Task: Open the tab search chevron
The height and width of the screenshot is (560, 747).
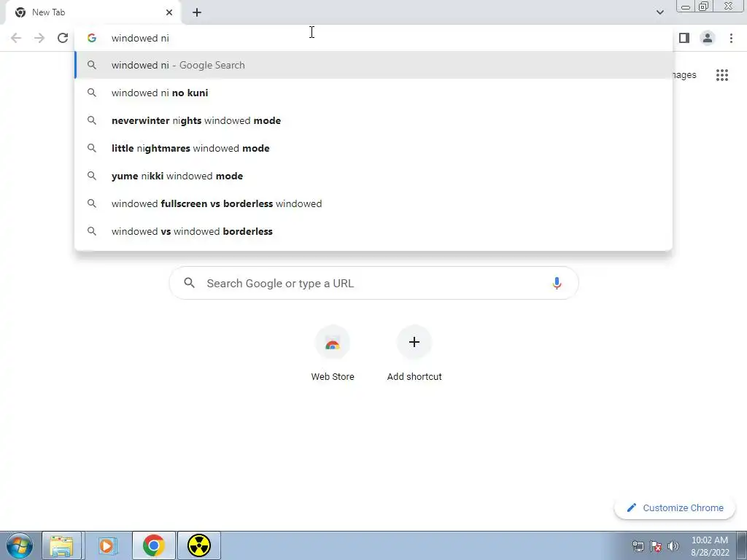Action: coord(659,12)
